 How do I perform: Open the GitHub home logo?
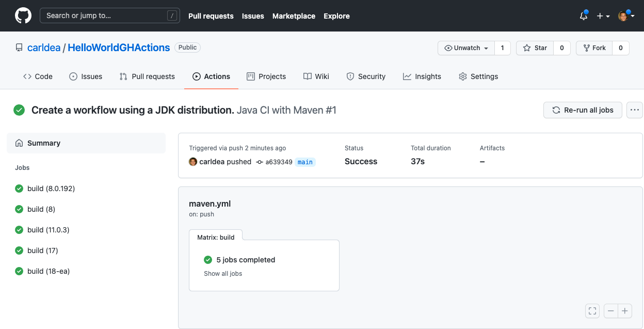tap(23, 15)
